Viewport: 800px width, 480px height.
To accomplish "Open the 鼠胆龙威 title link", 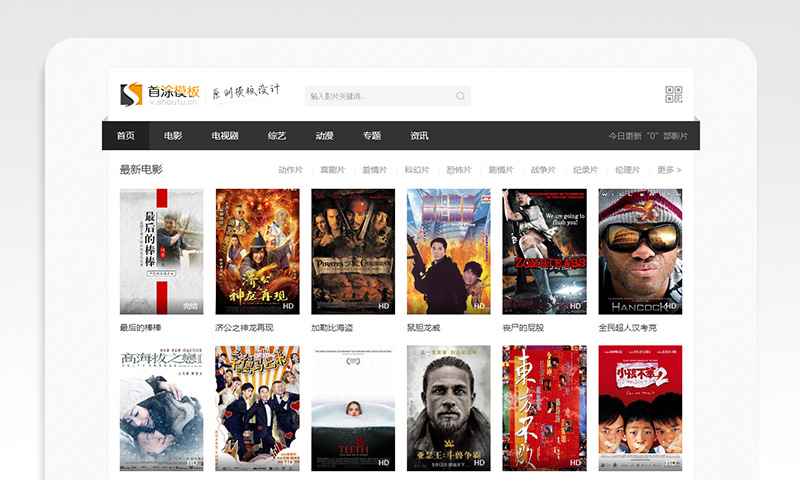I will [424, 328].
